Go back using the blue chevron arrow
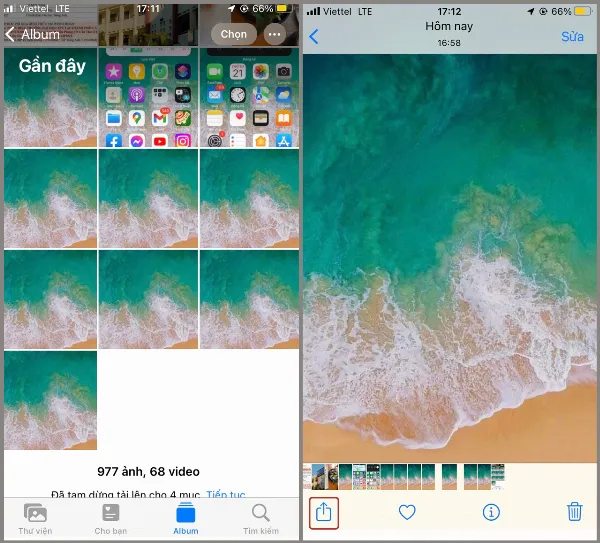 314,37
